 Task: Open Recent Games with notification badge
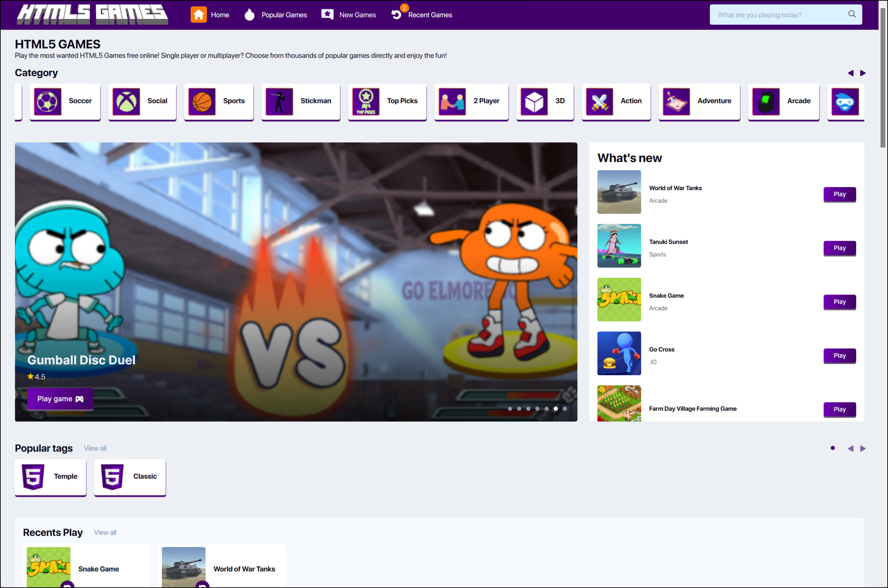pyautogui.click(x=421, y=15)
